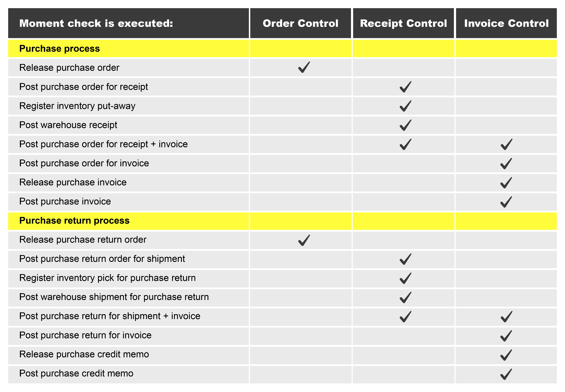Click Invoice Control checkmark for Post purchase credit memo
The height and width of the screenshot is (392, 565).
point(506,374)
